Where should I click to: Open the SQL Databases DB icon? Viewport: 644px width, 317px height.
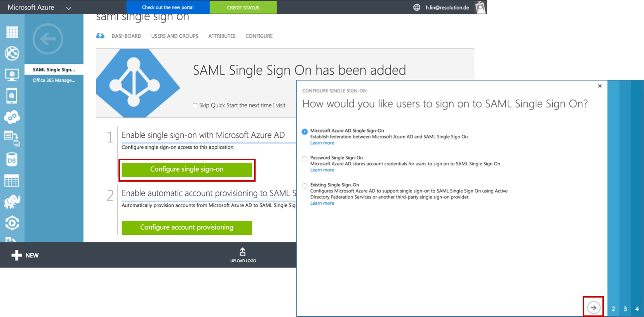point(12,159)
